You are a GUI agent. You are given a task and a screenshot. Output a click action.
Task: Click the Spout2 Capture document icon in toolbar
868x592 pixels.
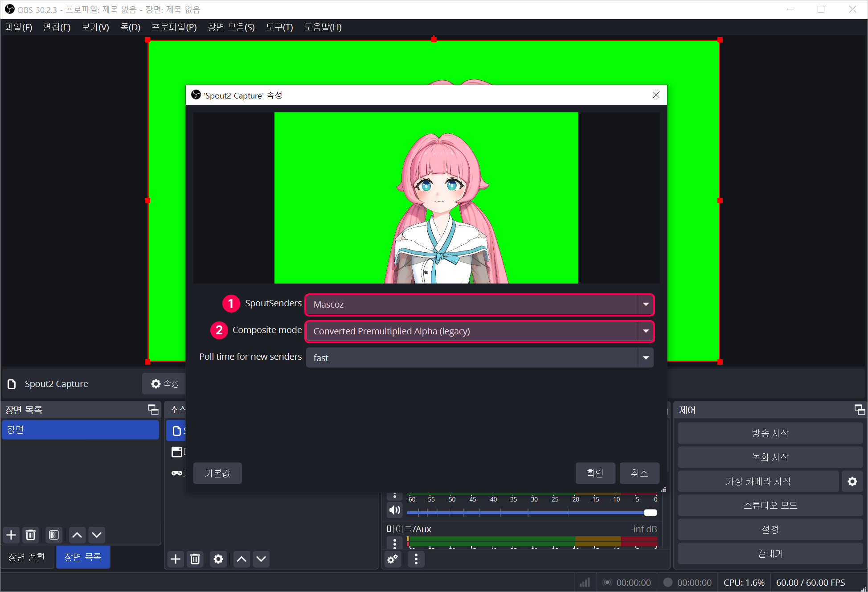(x=12, y=384)
